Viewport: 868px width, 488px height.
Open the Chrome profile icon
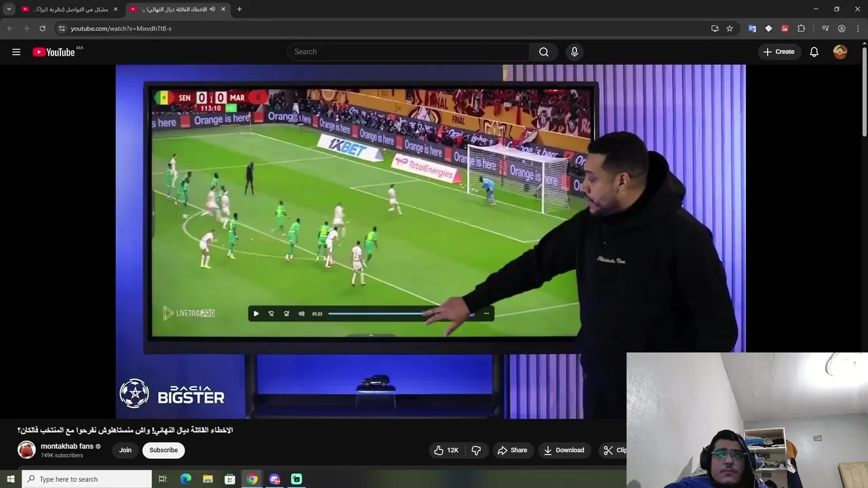point(842,28)
